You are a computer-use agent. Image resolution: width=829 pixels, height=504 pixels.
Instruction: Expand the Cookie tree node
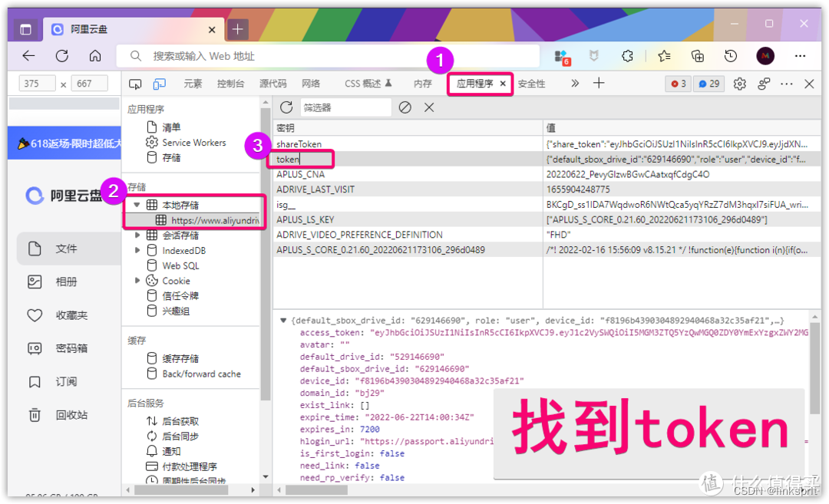137,281
